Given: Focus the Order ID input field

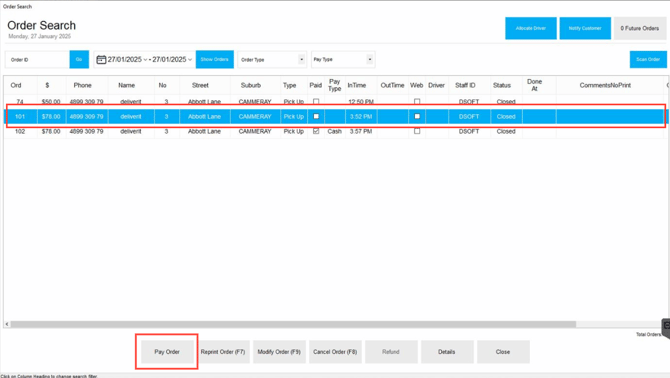Looking at the screenshot, I should click(x=38, y=59).
